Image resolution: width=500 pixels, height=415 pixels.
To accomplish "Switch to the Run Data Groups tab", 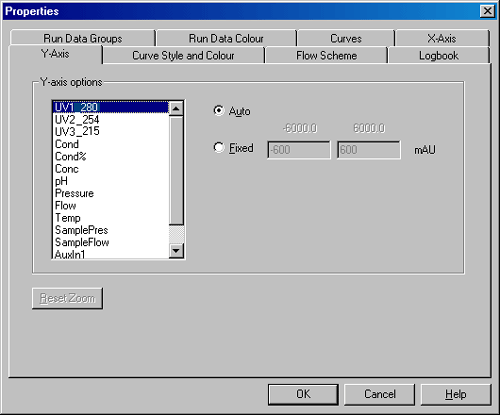I will [83, 38].
